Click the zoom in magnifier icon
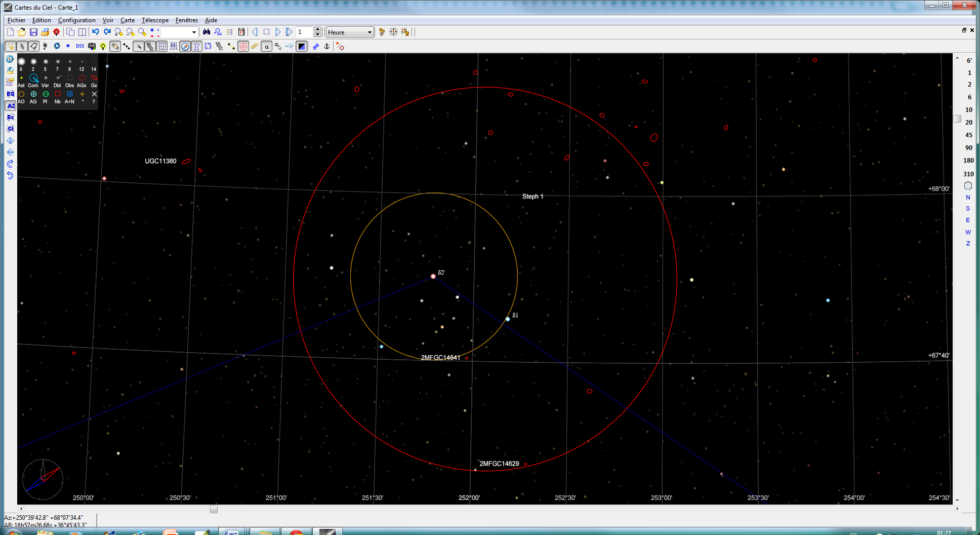 118,32
